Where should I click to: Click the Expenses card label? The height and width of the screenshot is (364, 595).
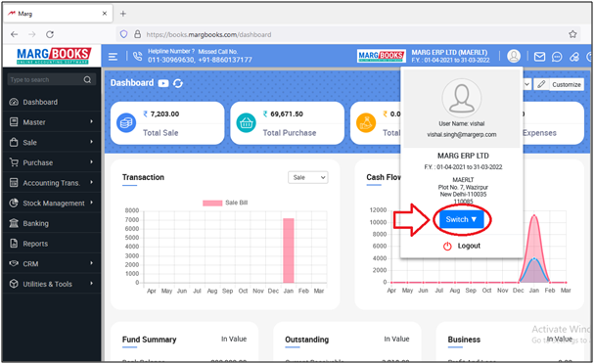pyautogui.click(x=539, y=133)
